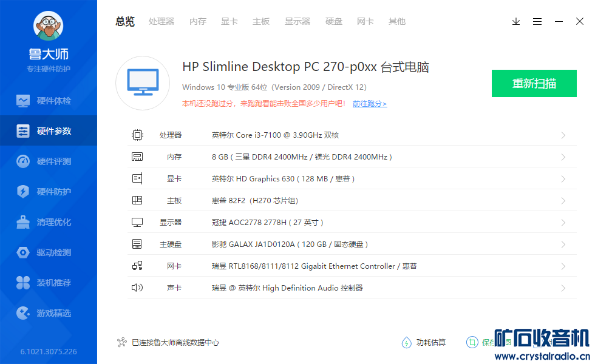Click 8 GB 三星 DDR4 2400MHz memory value
Screen dimensions: 595x364
[302, 157]
